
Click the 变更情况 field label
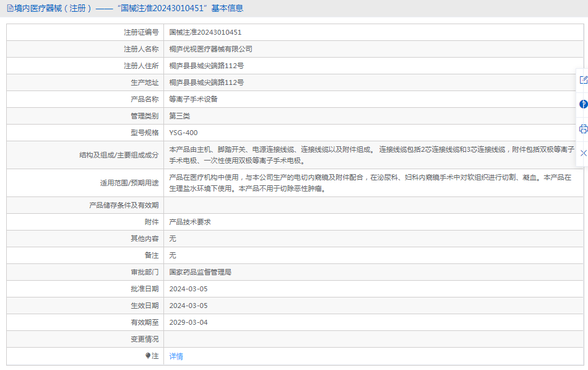click(145, 339)
